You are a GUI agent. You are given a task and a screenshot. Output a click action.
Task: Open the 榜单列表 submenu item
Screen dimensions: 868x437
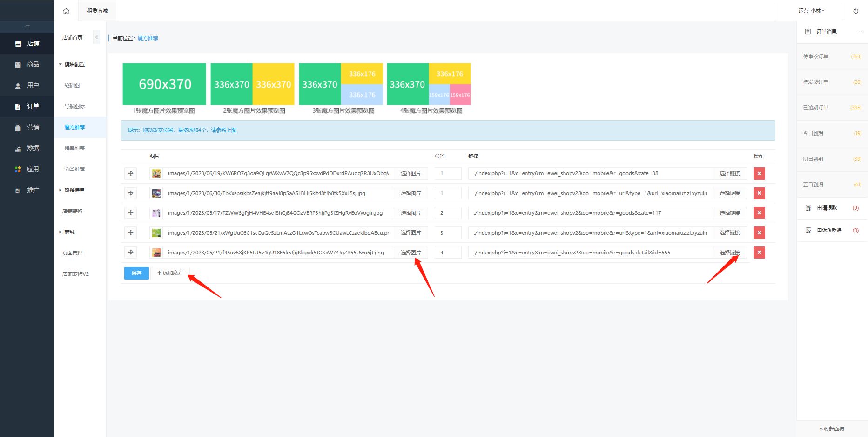coord(74,148)
